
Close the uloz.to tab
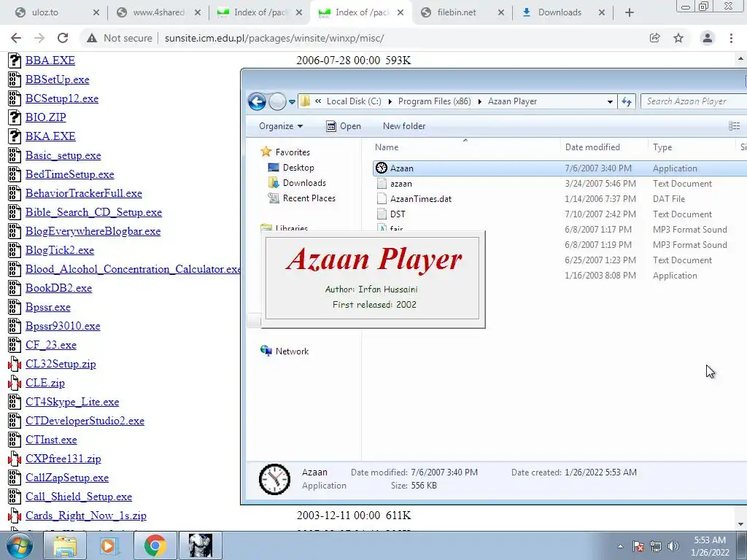(x=96, y=12)
